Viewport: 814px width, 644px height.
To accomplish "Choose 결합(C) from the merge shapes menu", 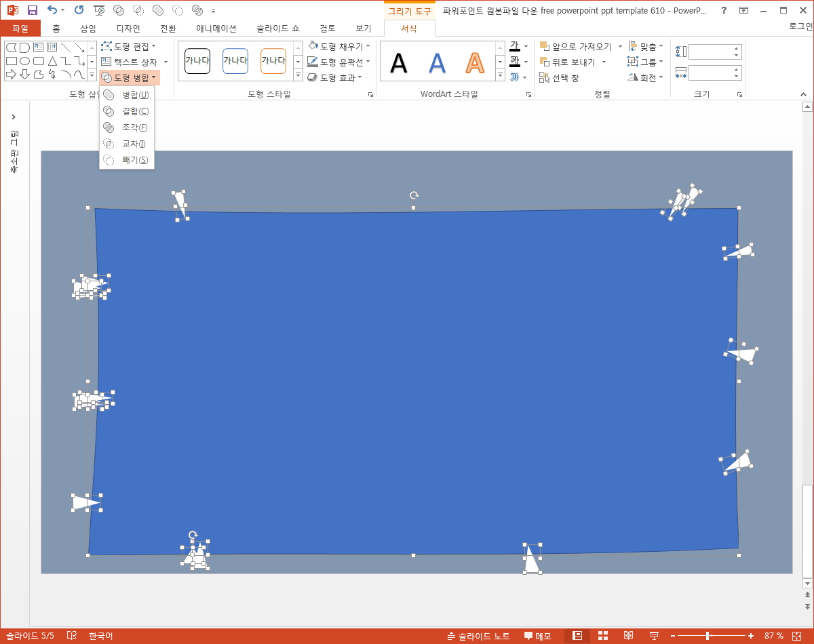I will [x=127, y=111].
